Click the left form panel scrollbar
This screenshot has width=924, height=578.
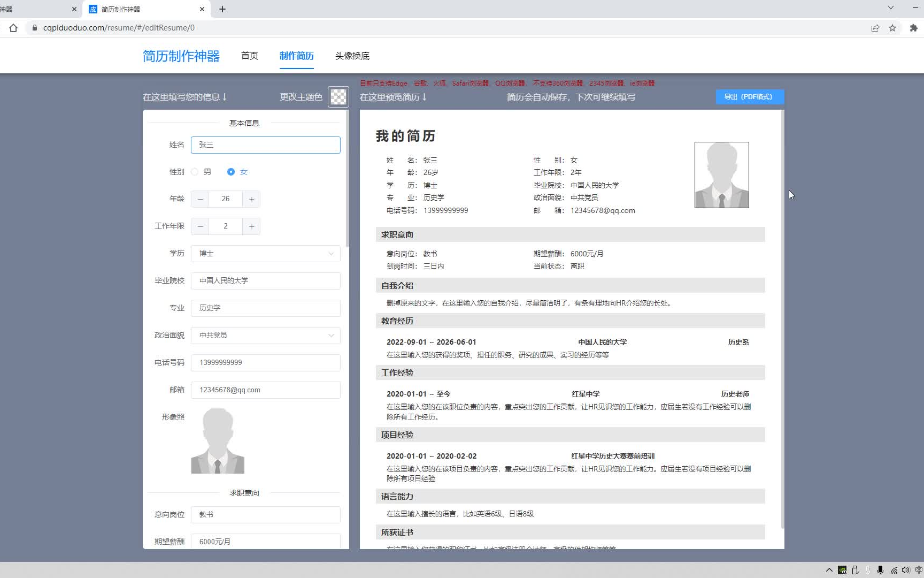click(348, 179)
